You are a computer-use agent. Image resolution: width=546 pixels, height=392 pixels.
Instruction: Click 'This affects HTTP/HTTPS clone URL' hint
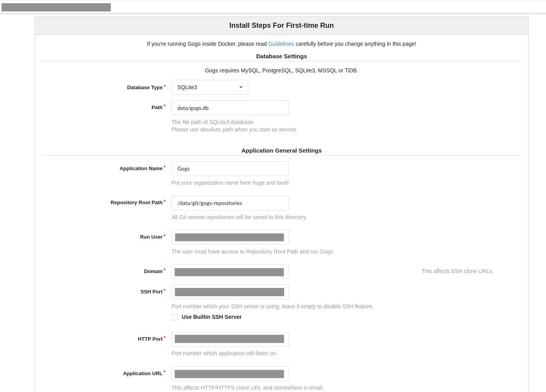(248, 388)
